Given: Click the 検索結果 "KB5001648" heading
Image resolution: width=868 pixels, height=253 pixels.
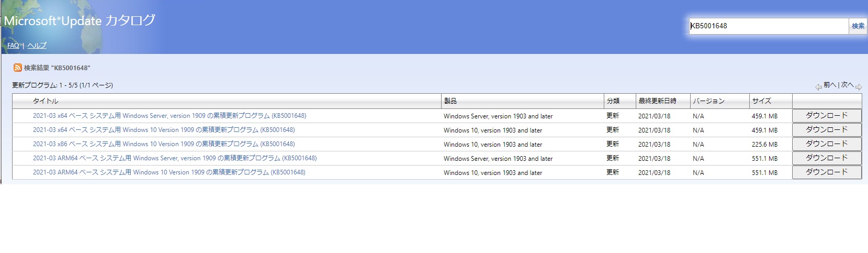Looking at the screenshot, I should pyautogui.click(x=57, y=68).
